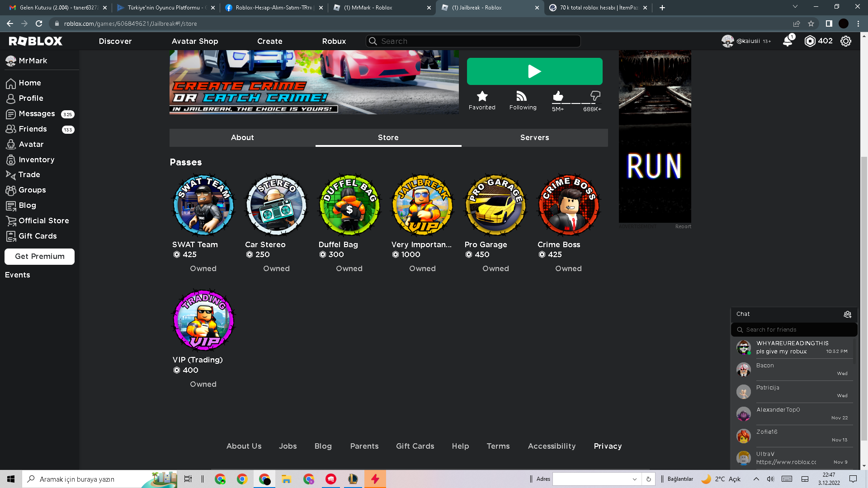
Task: Open Friends list in sidebar
Action: [40, 129]
